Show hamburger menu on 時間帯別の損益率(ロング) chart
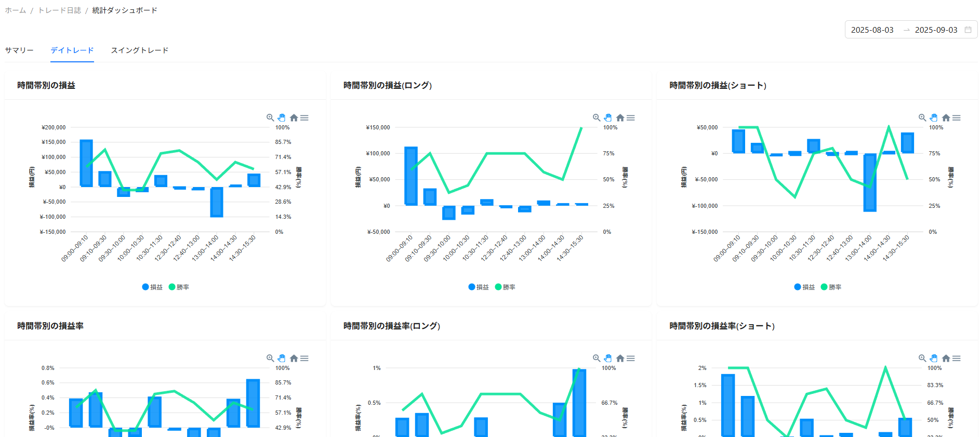This screenshot has height=437, width=980. pos(631,359)
